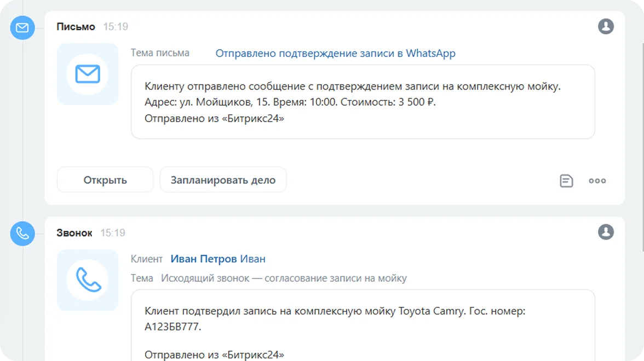Click the Запланировать дело button

click(223, 179)
